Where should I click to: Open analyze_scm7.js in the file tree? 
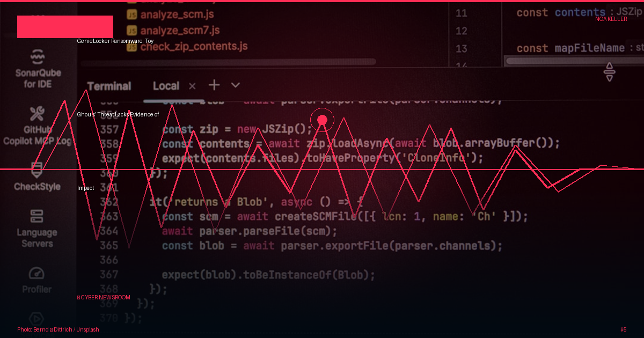(180, 31)
